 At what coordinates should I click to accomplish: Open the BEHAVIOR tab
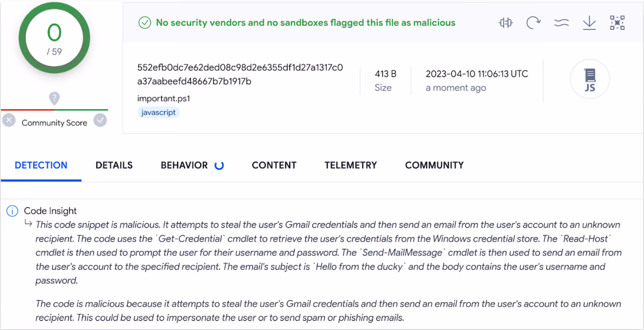click(x=184, y=165)
